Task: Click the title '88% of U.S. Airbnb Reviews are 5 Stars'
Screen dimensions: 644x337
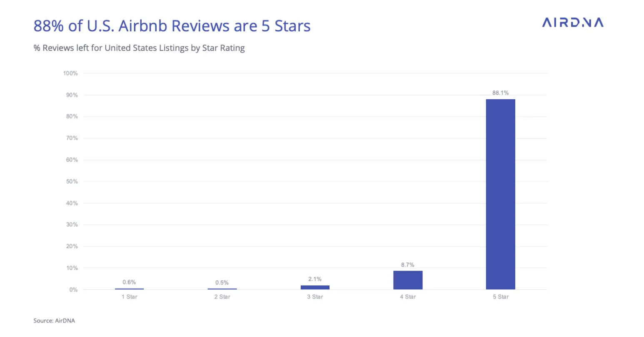Action: pos(172,26)
